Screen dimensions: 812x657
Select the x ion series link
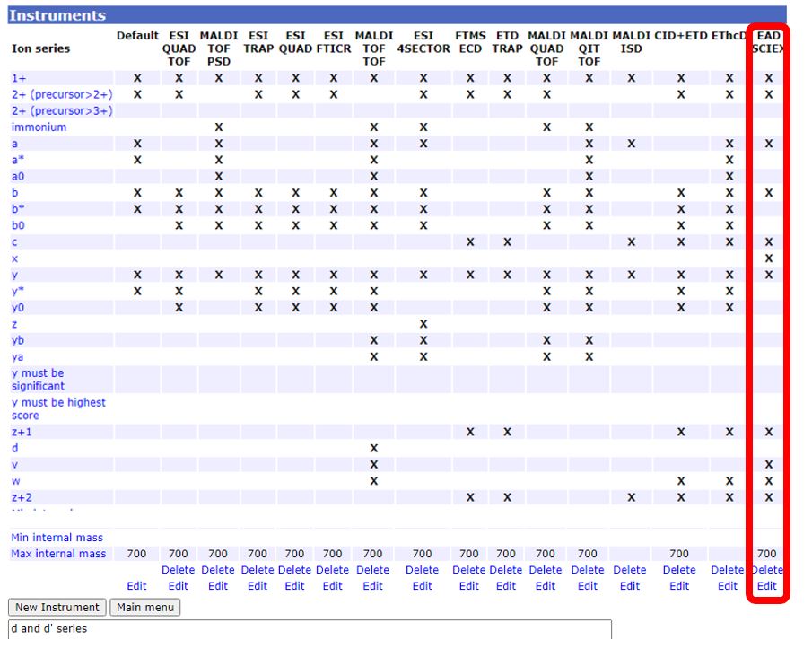14,258
